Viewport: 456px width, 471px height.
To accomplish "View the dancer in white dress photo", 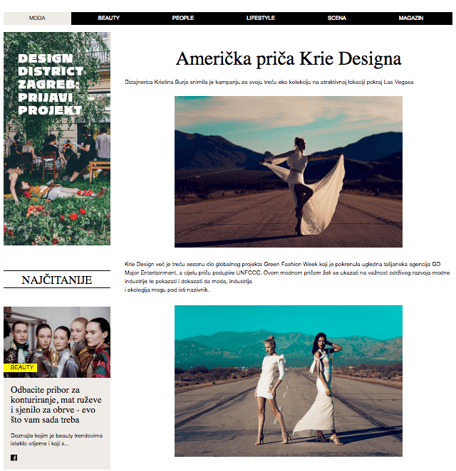I will point(288,172).
